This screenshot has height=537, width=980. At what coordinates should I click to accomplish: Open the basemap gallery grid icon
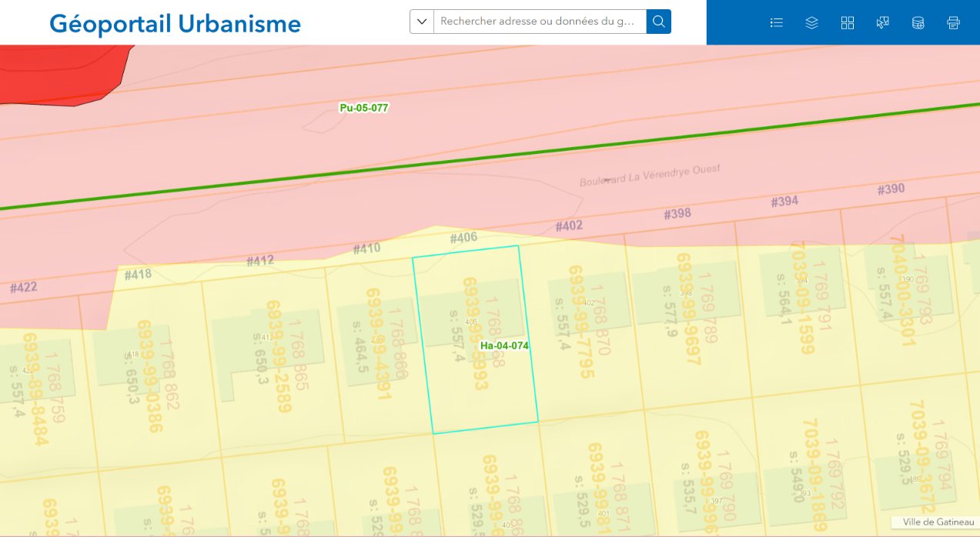coord(848,22)
